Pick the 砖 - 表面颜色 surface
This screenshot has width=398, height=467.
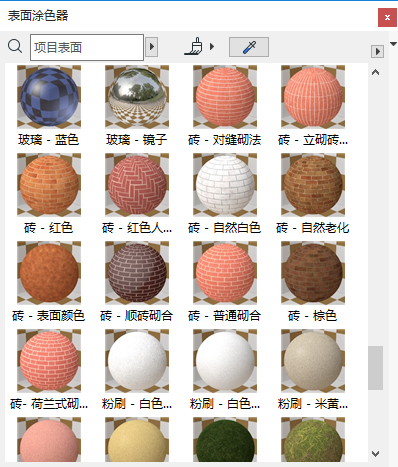click(x=49, y=273)
